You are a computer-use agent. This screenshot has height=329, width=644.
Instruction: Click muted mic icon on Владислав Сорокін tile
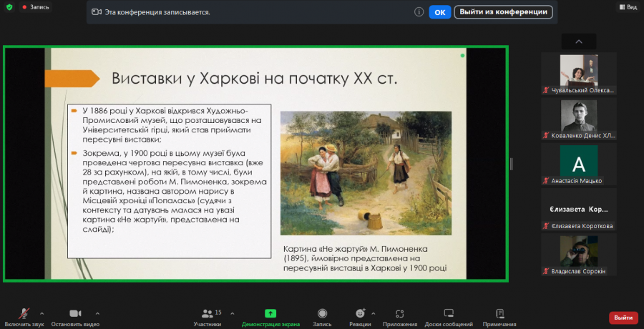546,271
